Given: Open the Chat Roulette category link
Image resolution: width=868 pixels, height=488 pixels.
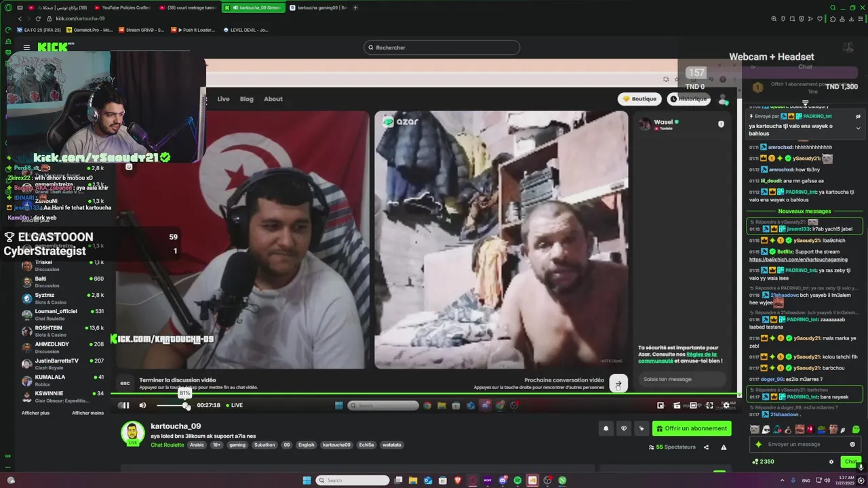Looking at the screenshot, I should point(167,445).
